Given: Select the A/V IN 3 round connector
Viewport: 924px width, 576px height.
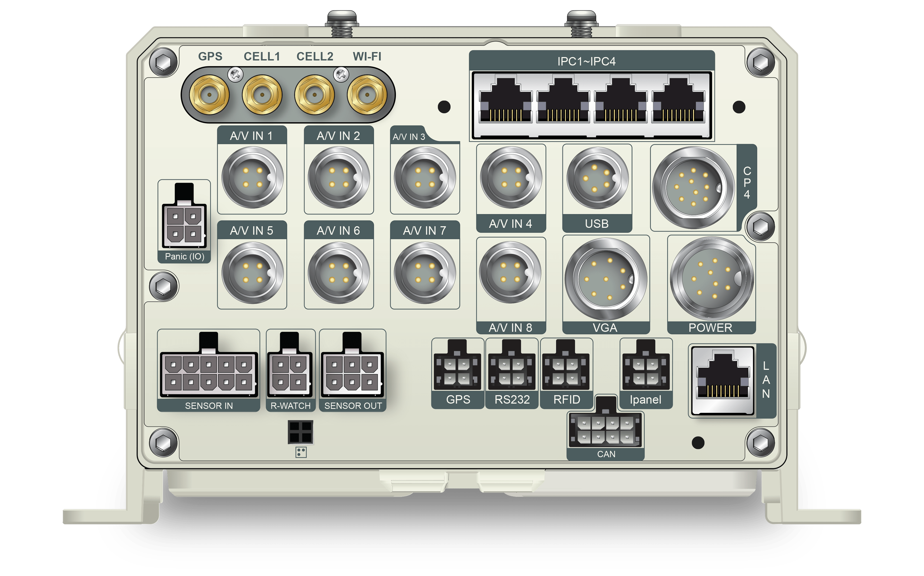Looking at the screenshot, I should 425,178.
